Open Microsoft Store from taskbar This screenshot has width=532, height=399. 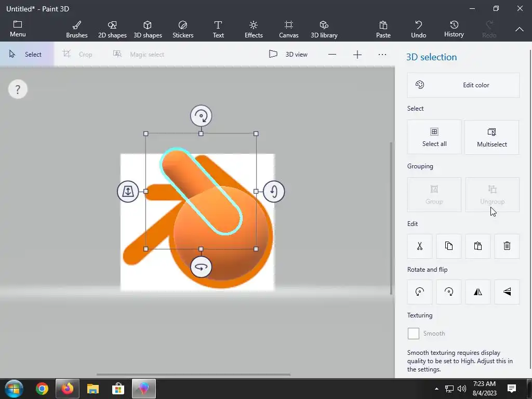[118, 389]
